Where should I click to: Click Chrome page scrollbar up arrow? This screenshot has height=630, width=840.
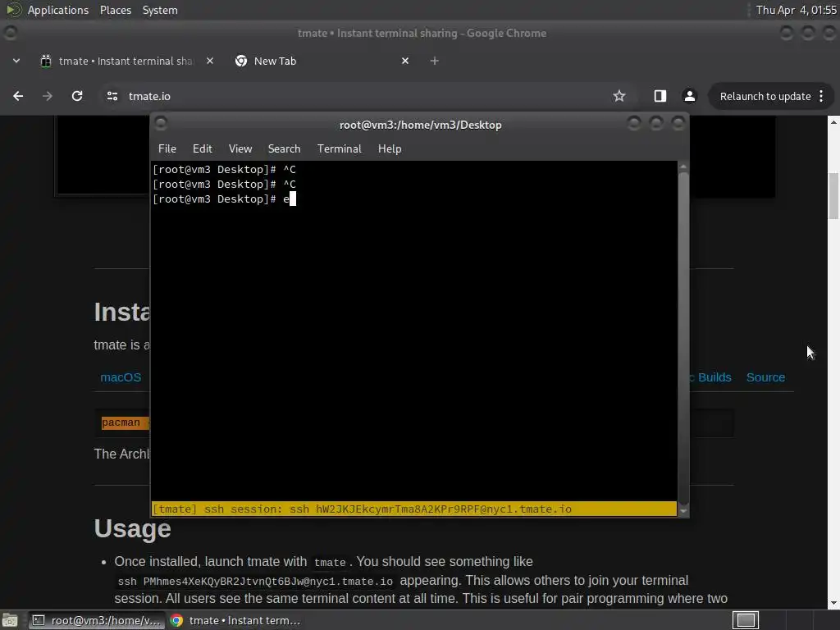[833, 122]
